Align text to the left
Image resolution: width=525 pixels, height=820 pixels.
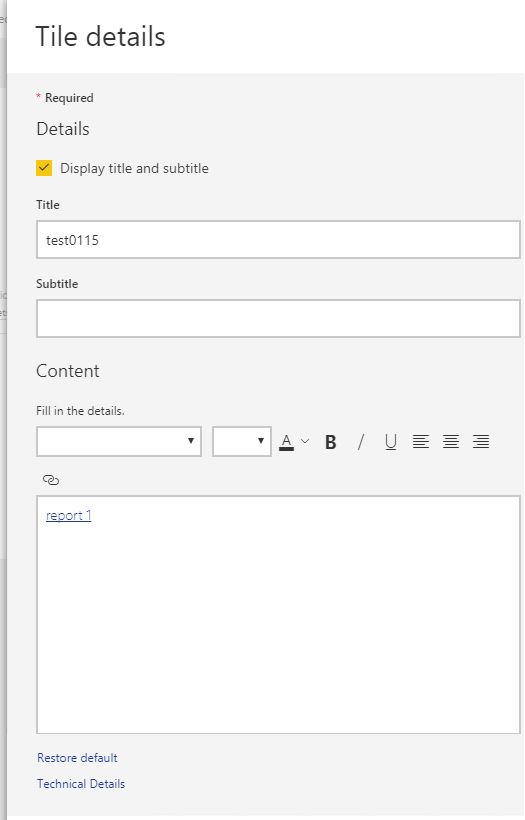coord(420,441)
